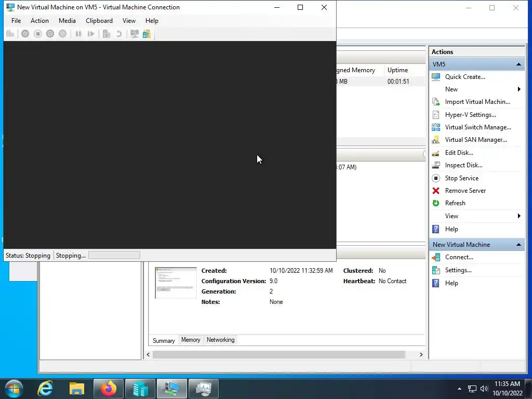This screenshot has height=399, width=532.
Task: Click the green Refresh icon
Action: pyautogui.click(x=436, y=203)
